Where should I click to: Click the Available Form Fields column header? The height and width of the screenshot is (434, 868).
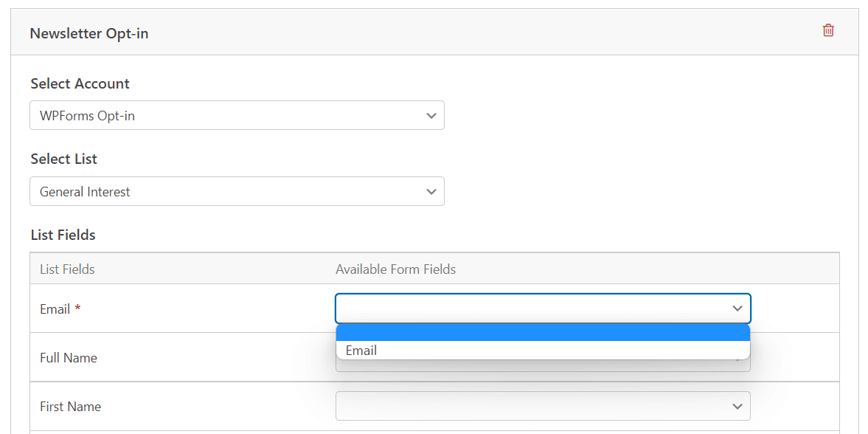pos(395,269)
